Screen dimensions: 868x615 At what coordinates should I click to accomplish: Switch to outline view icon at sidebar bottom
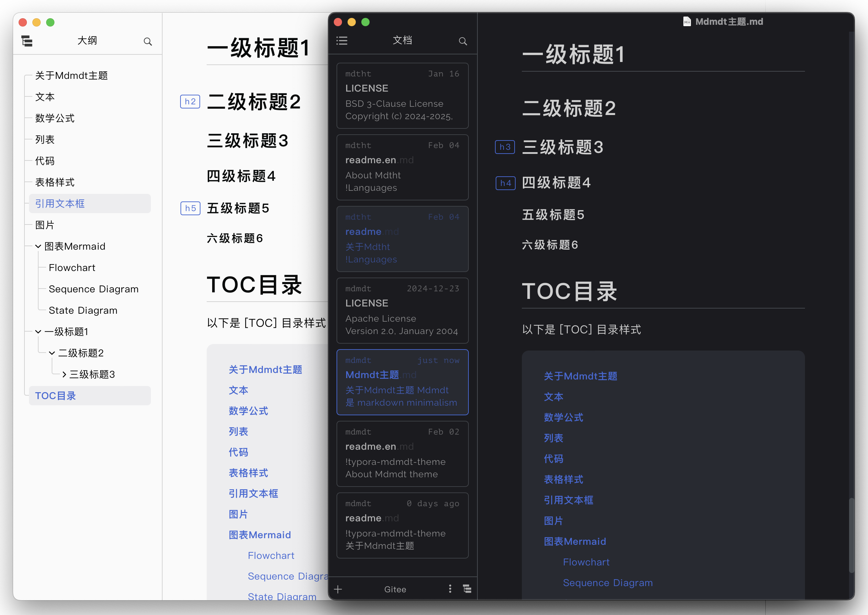[467, 588]
